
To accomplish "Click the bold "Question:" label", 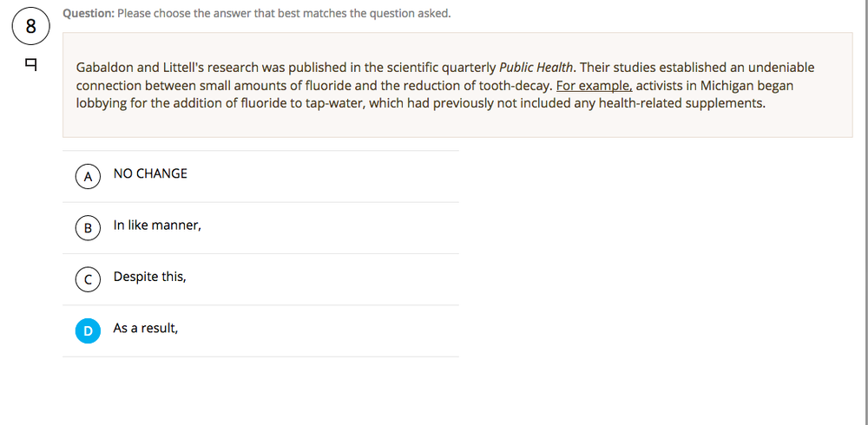I will click(x=89, y=13).
